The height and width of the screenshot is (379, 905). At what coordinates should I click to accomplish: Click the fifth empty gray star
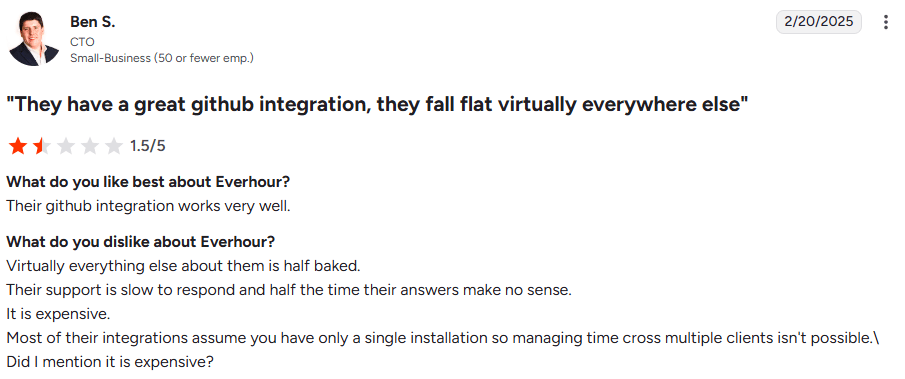pyautogui.click(x=114, y=146)
